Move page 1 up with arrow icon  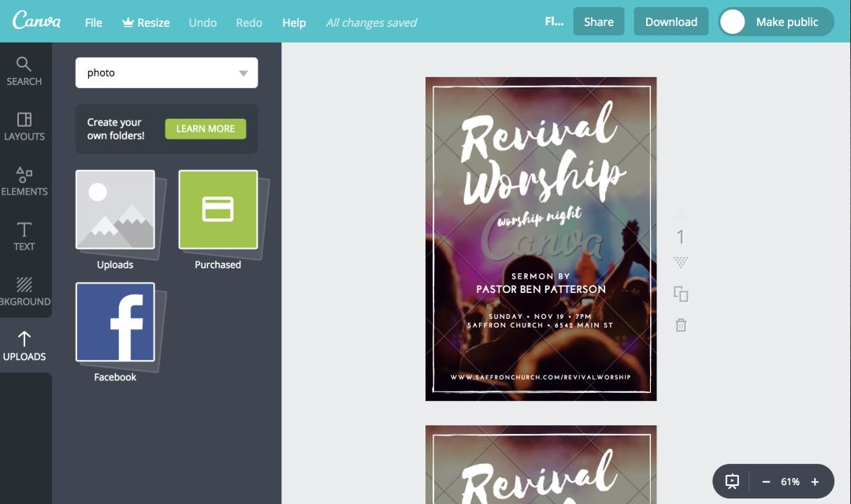click(681, 215)
